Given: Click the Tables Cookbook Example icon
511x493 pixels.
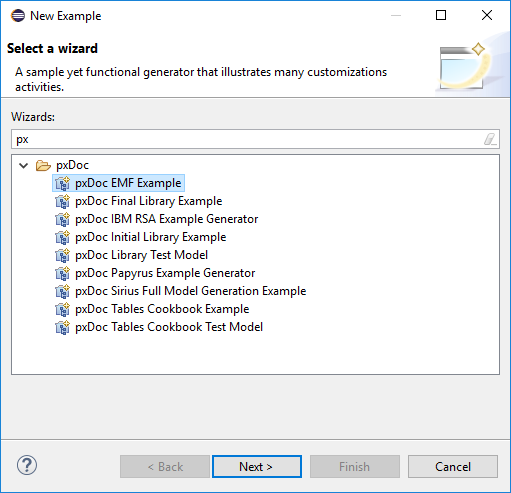Looking at the screenshot, I should (x=62, y=309).
